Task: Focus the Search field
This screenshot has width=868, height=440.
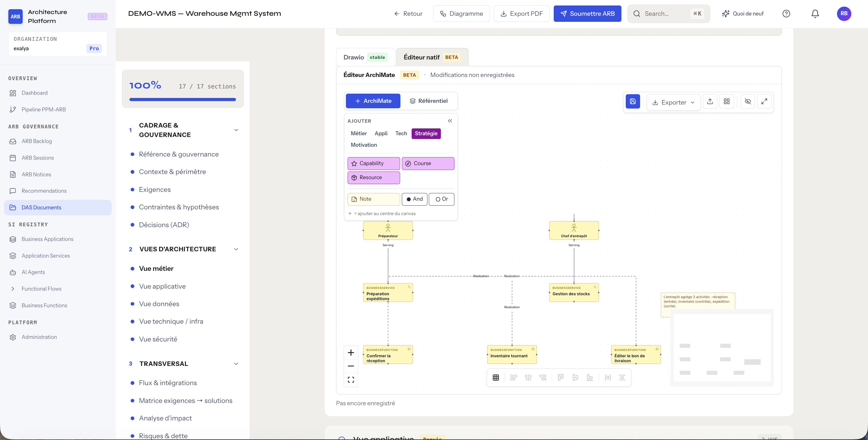Action: [x=669, y=14]
